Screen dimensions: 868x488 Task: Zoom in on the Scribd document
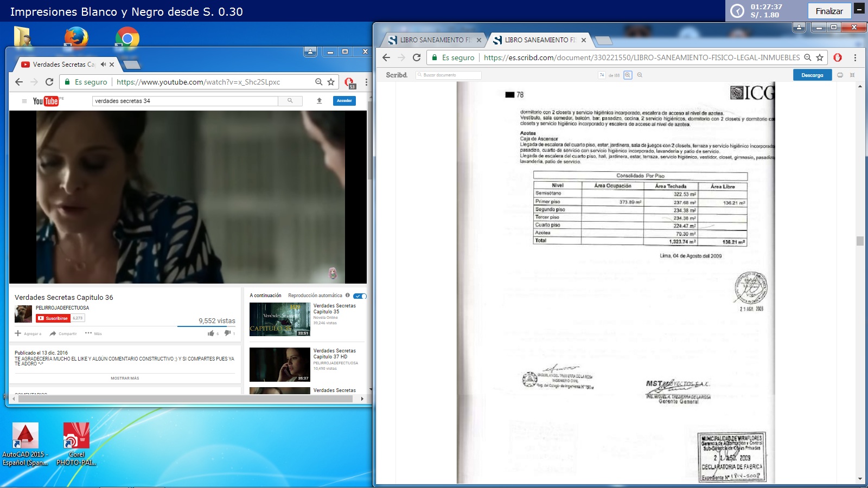tap(628, 75)
